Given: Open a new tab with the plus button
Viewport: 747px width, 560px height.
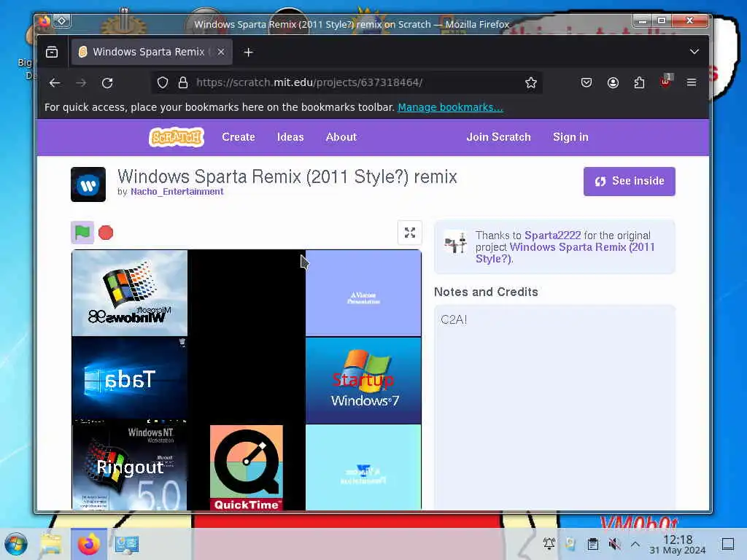Looking at the screenshot, I should [248, 52].
